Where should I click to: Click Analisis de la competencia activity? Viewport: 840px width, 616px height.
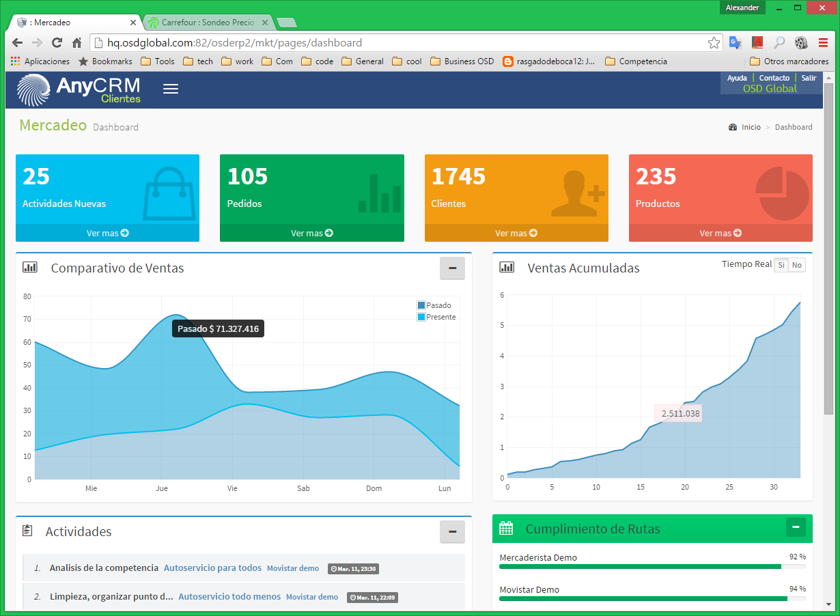click(x=104, y=568)
